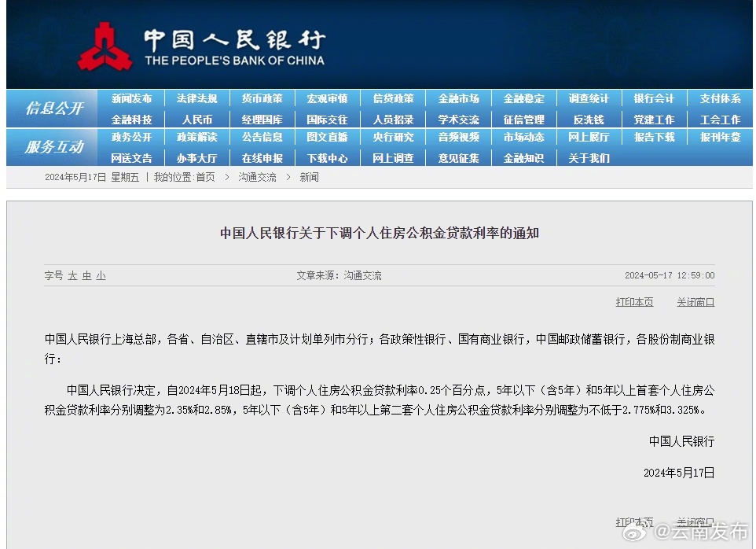Set font size to 中
This screenshot has height=549, width=756.
pos(86,275)
